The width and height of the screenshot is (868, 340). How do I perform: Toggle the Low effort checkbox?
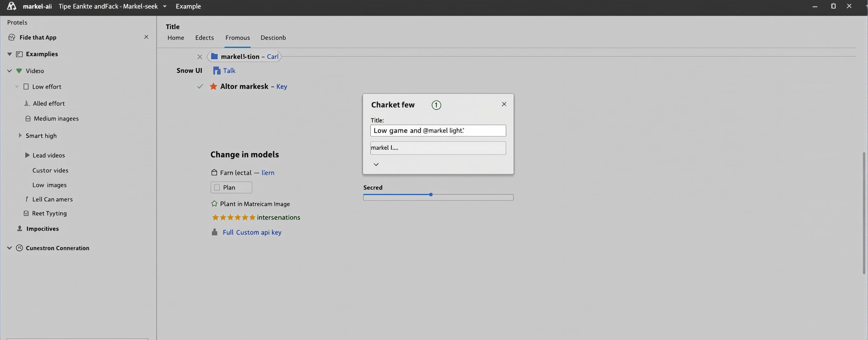tap(26, 87)
